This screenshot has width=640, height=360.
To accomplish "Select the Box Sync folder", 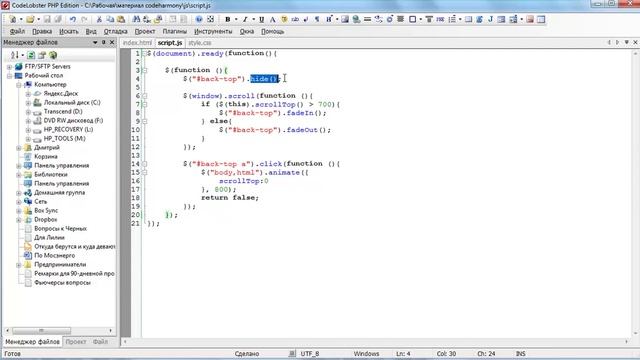I will [x=46, y=211].
